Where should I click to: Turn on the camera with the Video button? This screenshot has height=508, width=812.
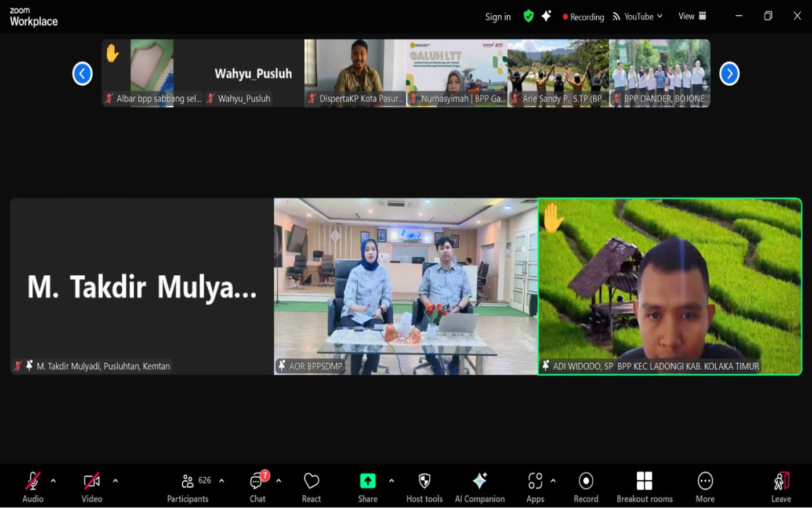coord(92,487)
